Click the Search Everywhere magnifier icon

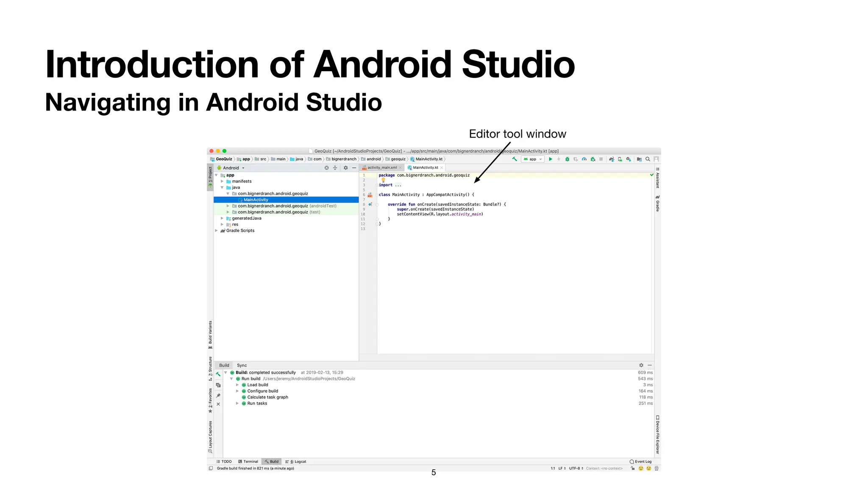648,159
